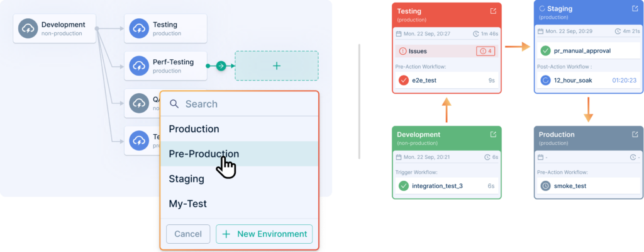Pick My-Test from the environment list
This screenshot has height=252, width=644.
point(187,204)
